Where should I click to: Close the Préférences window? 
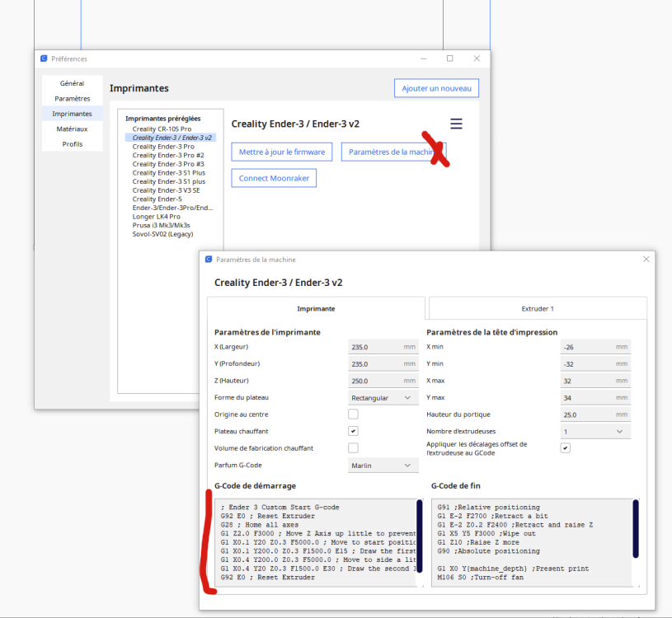click(x=477, y=59)
